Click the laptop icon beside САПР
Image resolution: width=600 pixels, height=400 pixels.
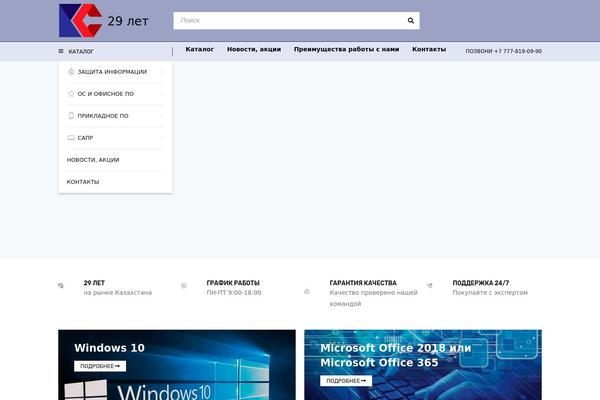click(71, 138)
